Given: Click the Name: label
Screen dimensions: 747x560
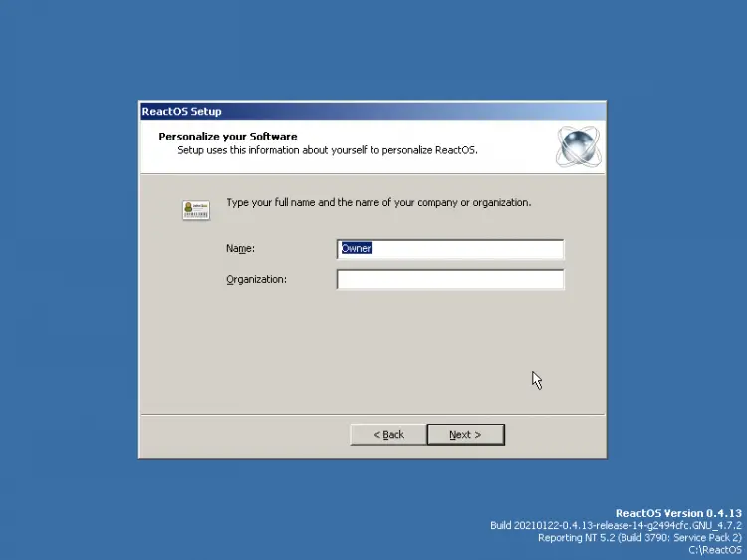Looking at the screenshot, I should click(240, 249).
